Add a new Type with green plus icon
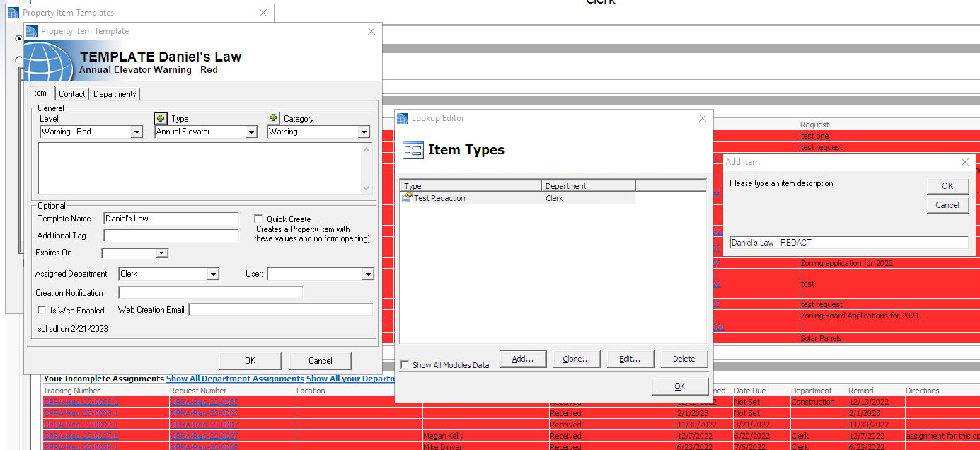 [x=161, y=118]
